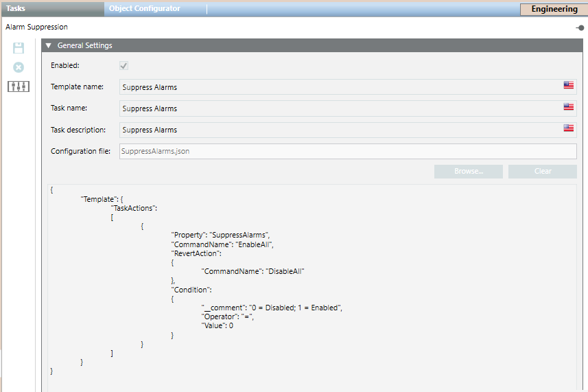This screenshot has height=392, width=588.
Task: Switch to the Tasks tab
Action: tap(16, 9)
